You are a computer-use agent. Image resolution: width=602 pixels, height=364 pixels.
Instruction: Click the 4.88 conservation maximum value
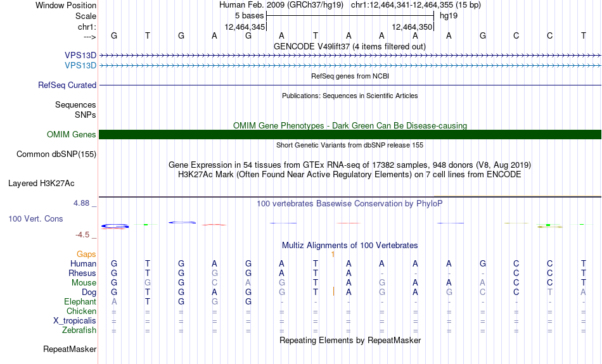pos(81,203)
